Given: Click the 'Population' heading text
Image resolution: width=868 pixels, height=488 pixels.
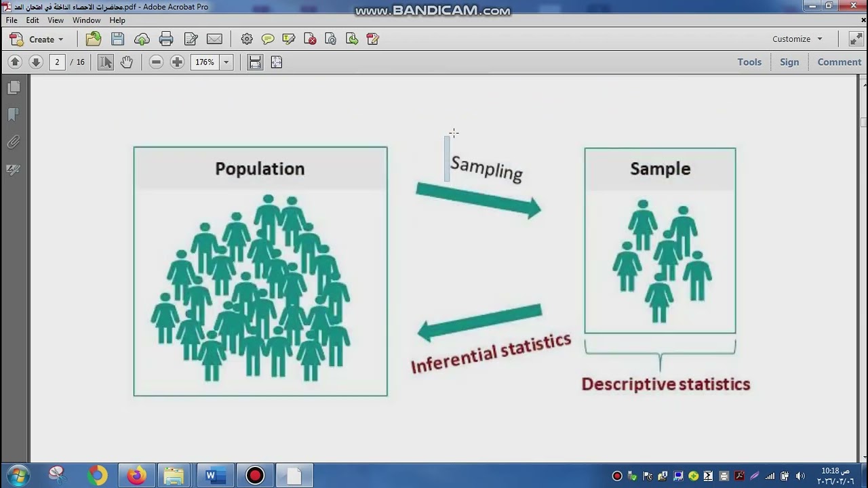Looking at the screenshot, I should pyautogui.click(x=260, y=169).
